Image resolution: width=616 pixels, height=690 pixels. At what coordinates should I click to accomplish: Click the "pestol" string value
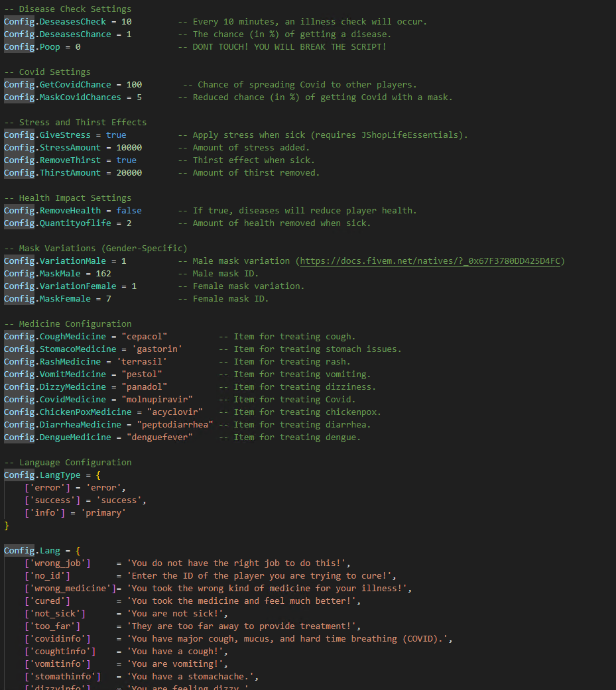pos(142,374)
